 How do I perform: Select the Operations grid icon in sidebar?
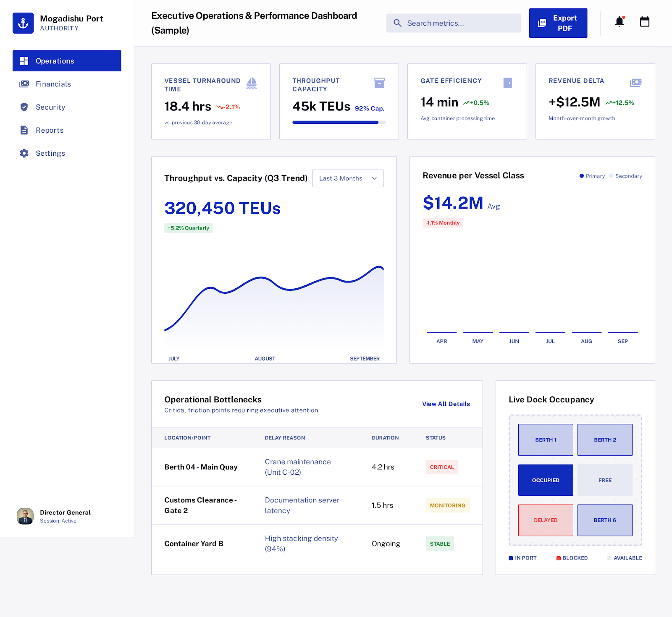pyautogui.click(x=24, y=61)
